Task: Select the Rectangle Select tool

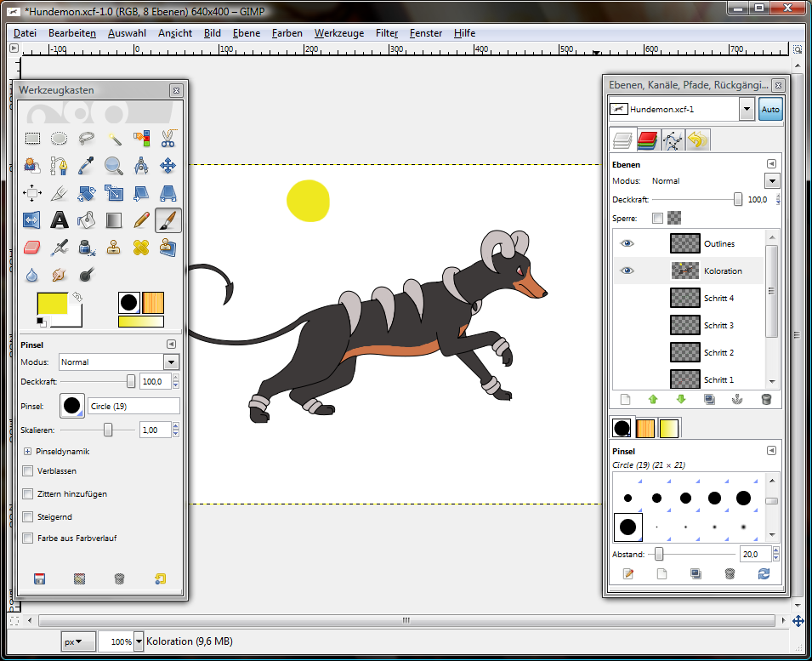Action: [x=32, y=139]
